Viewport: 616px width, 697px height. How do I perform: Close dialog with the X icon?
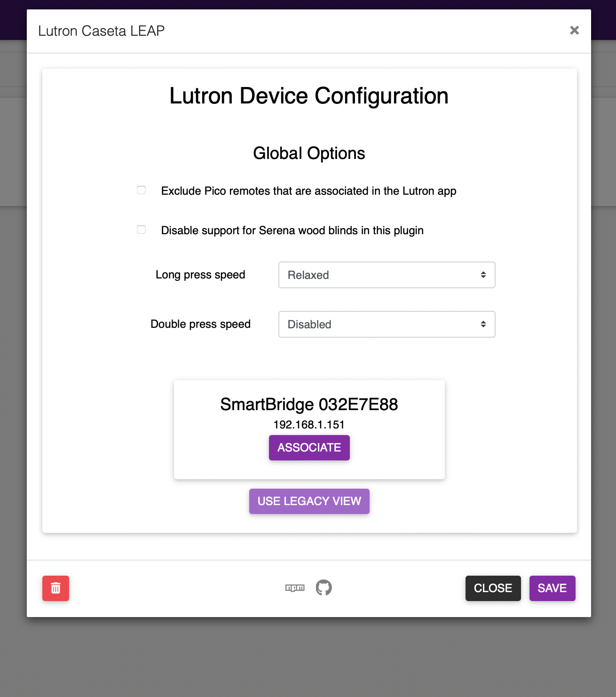(x=574, y=31)
